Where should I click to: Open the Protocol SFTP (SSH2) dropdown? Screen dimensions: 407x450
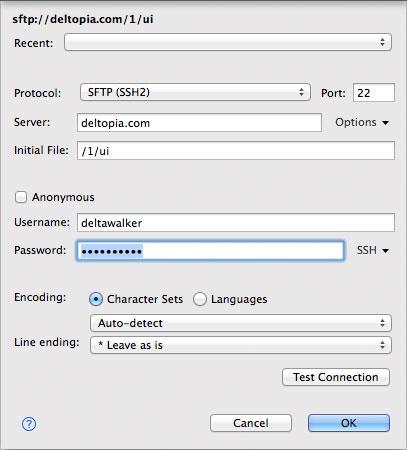click(195, 92)
